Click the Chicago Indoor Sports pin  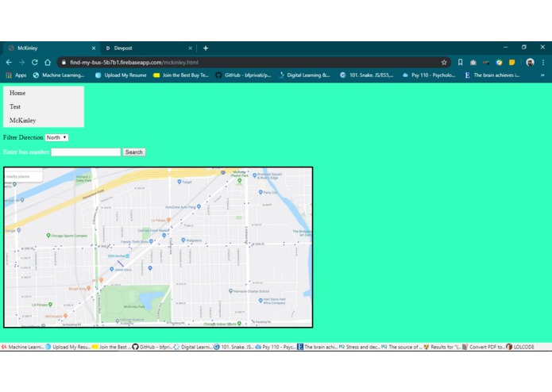coord(239,323)
